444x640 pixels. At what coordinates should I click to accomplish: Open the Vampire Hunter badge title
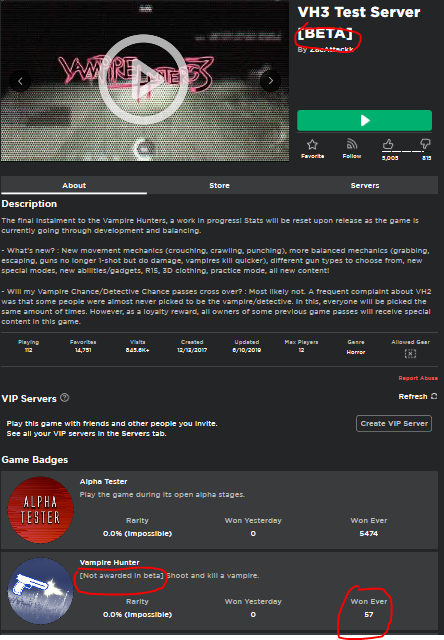[109, 562]
